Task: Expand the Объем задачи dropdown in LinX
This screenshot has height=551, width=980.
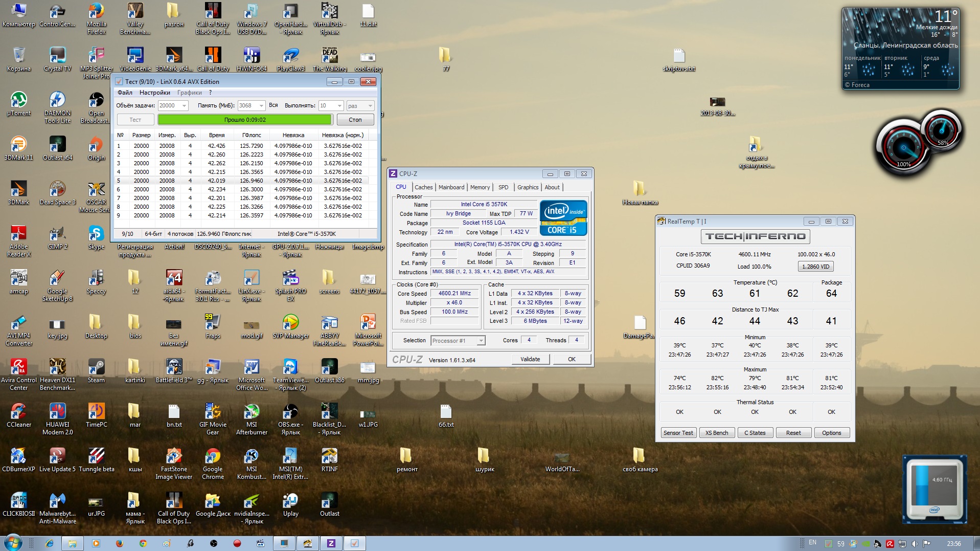Action: pos(184,106)
